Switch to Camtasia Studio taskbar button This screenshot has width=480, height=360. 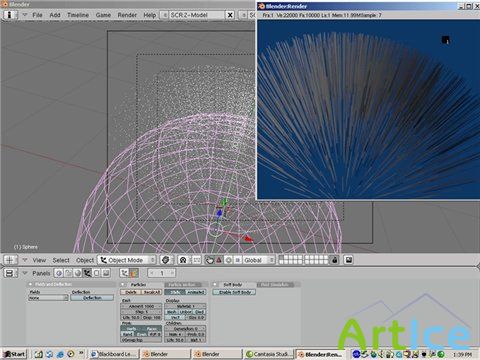[x=269, y=354]
